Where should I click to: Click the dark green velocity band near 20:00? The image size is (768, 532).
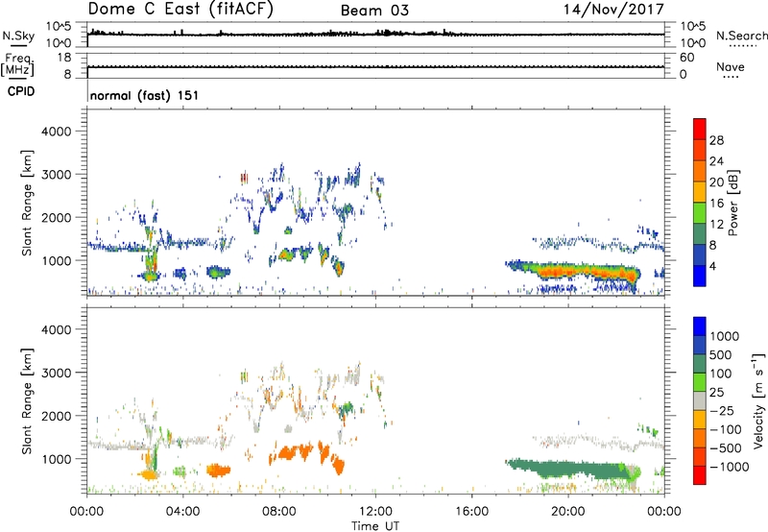tap(568, 470)
